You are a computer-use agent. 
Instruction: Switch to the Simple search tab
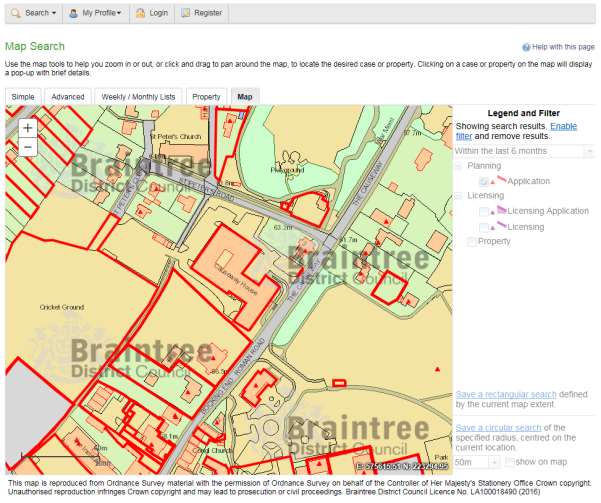[x=23, y=97]
